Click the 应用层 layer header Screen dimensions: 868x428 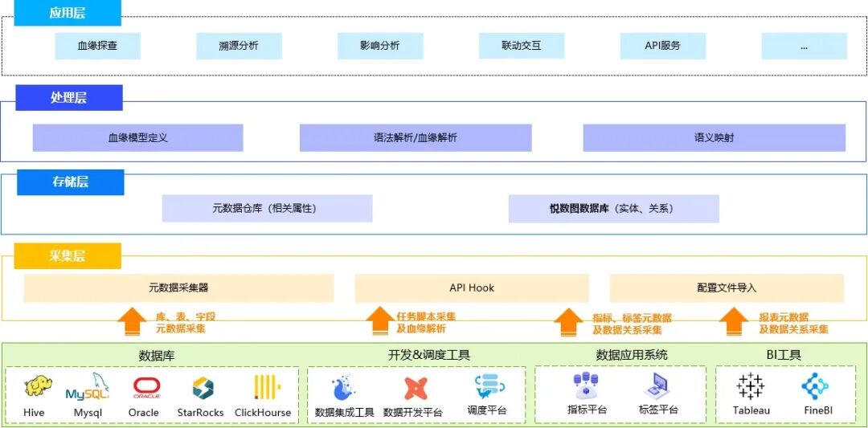tap(68, 14)
